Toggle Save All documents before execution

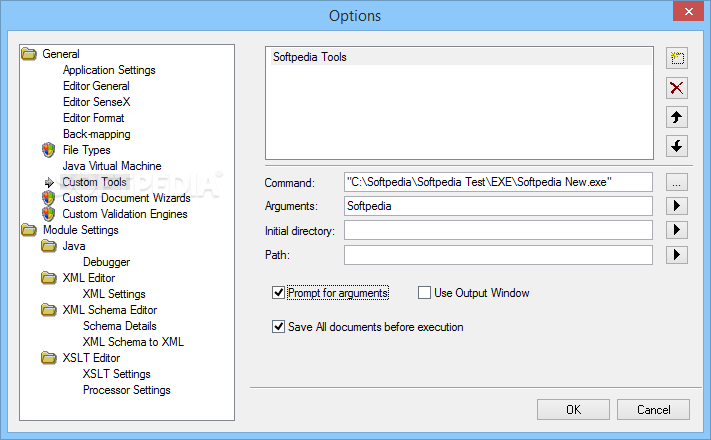278,327
